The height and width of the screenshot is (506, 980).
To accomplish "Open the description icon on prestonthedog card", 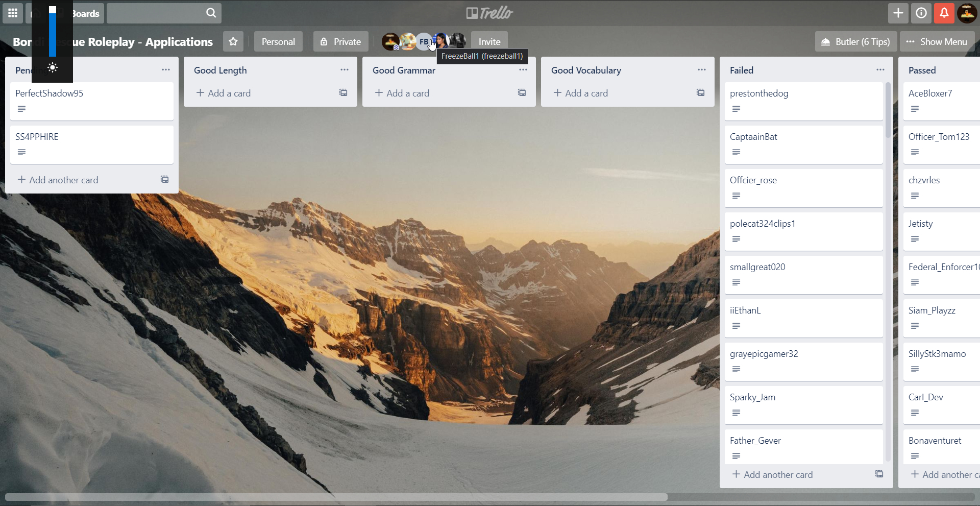I will 736,109.
